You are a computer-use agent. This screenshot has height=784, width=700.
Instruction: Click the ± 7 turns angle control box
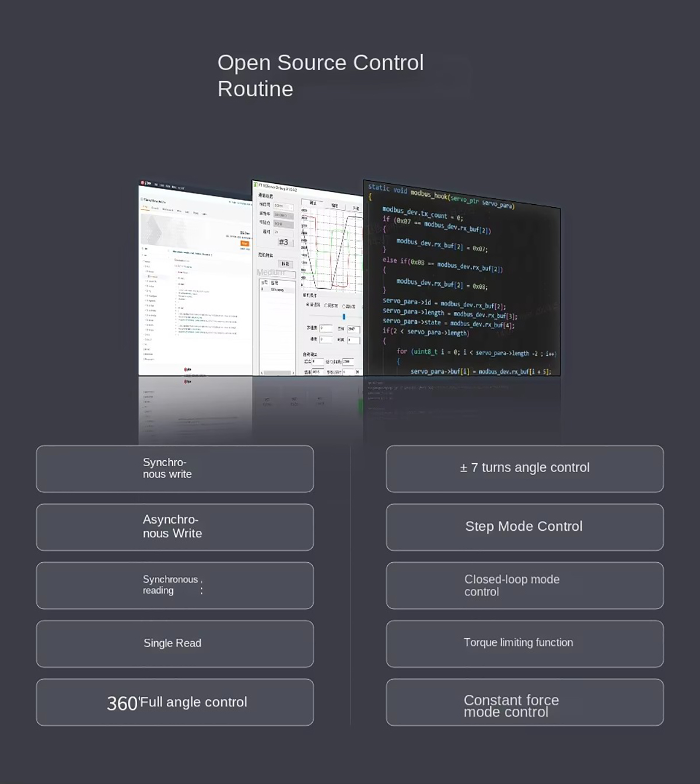(x=524, y=468)
